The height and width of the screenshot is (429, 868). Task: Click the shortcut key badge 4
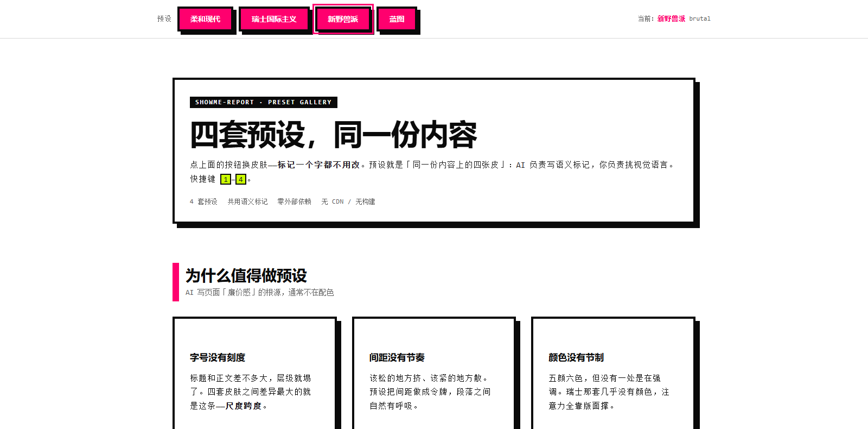pyautogui.click(x=241, y=179)
